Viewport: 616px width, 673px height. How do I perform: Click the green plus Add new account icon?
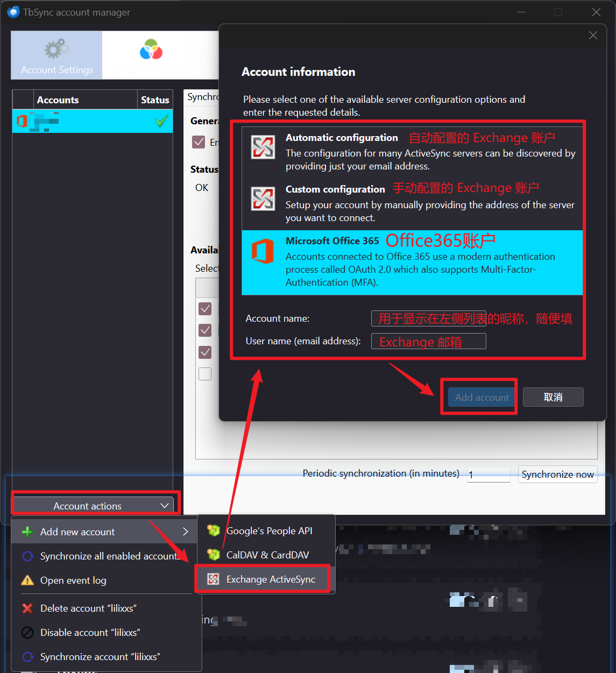(27, 532)
